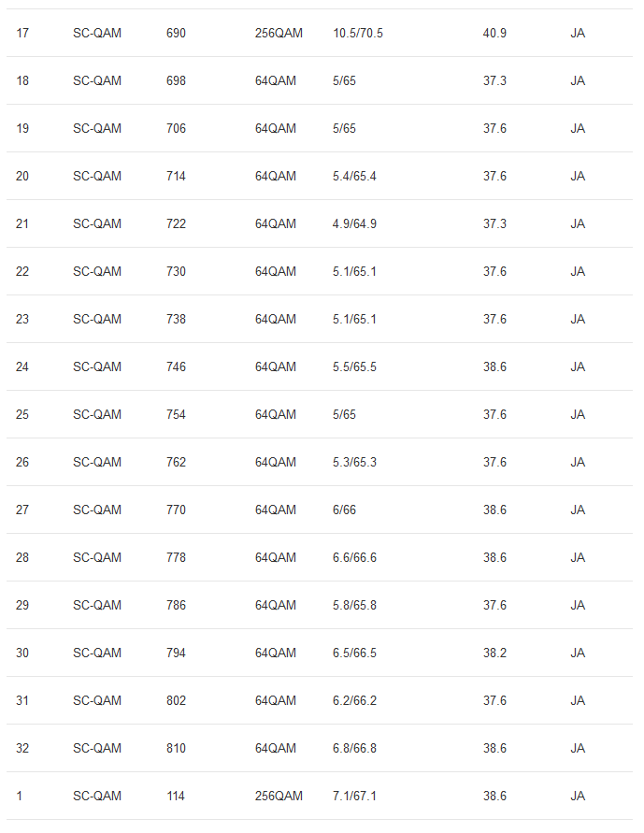Image resolution: width=644 pixels, height=833 pixels.
Task: Select the 5.4/65.4 power value
Action: tap(354, 177)
